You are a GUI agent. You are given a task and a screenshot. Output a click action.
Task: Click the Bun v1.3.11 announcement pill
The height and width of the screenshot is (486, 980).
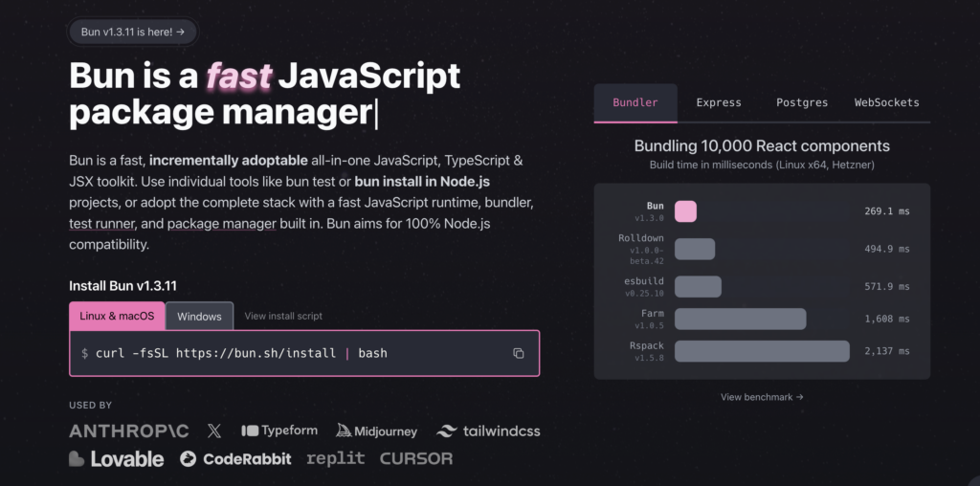(x=133, y=32)
